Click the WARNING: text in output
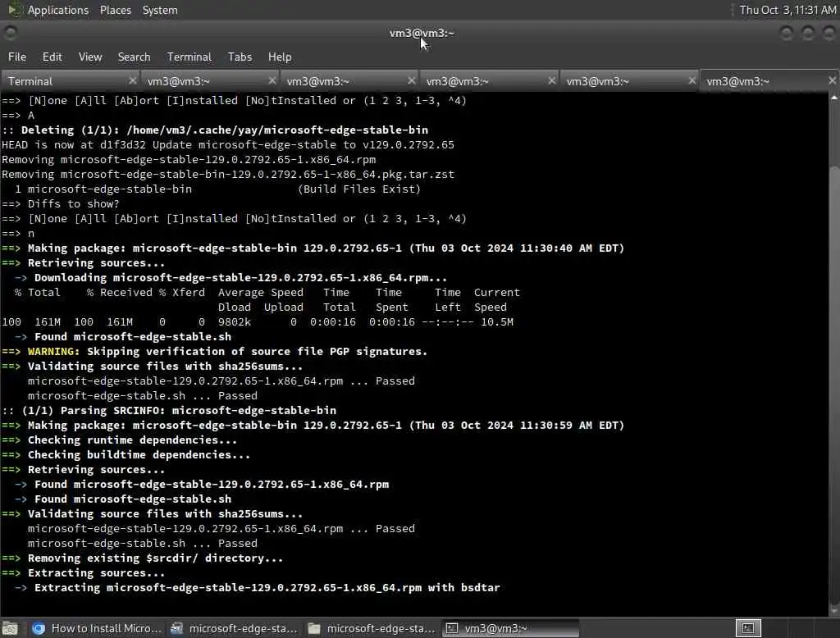Screen dimensions: 840x638 pos(53,352)
